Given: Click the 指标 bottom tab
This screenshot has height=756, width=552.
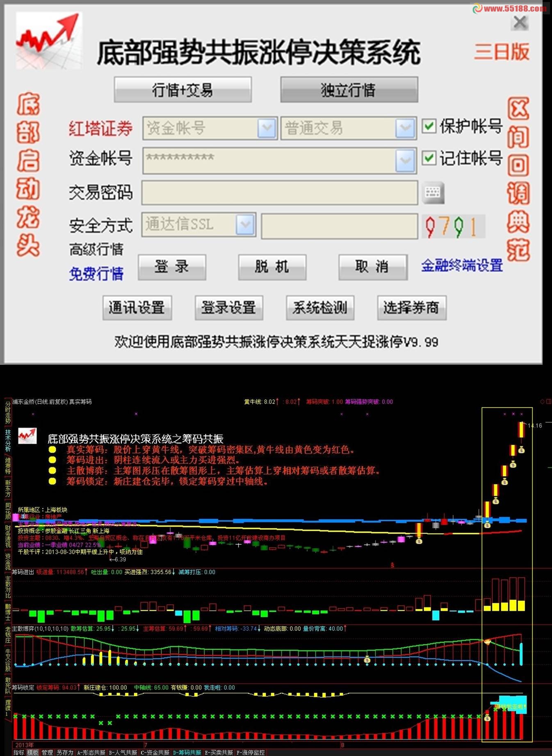Looking at the screenshot, I should [19, 752].
